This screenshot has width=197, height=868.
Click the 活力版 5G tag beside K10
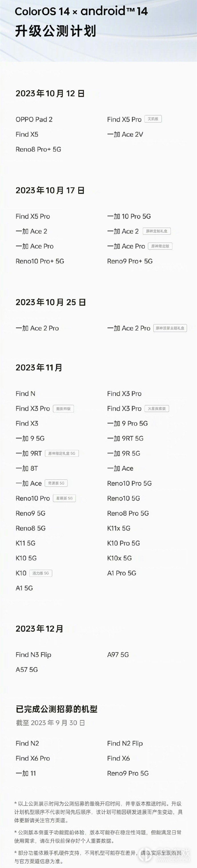[x=41, y=573]
